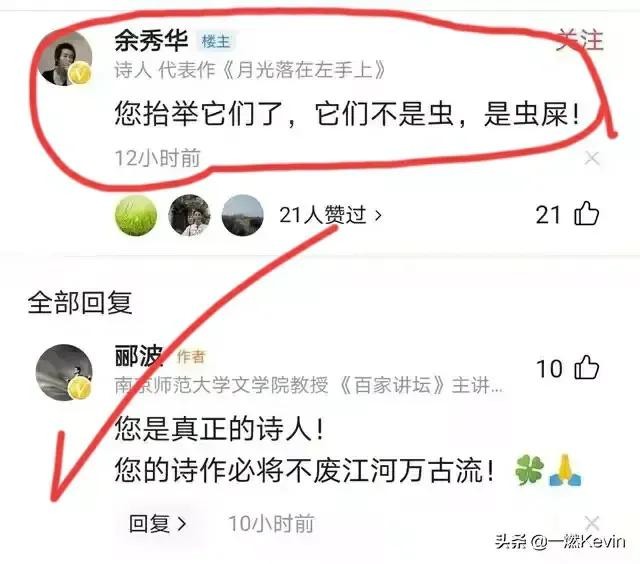Tap the 作者 badge next to 郦波

[x=191, y=357]
